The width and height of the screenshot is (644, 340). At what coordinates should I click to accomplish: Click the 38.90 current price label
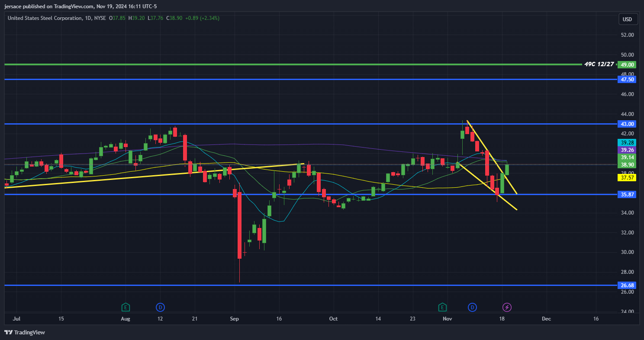click(628, 165)
